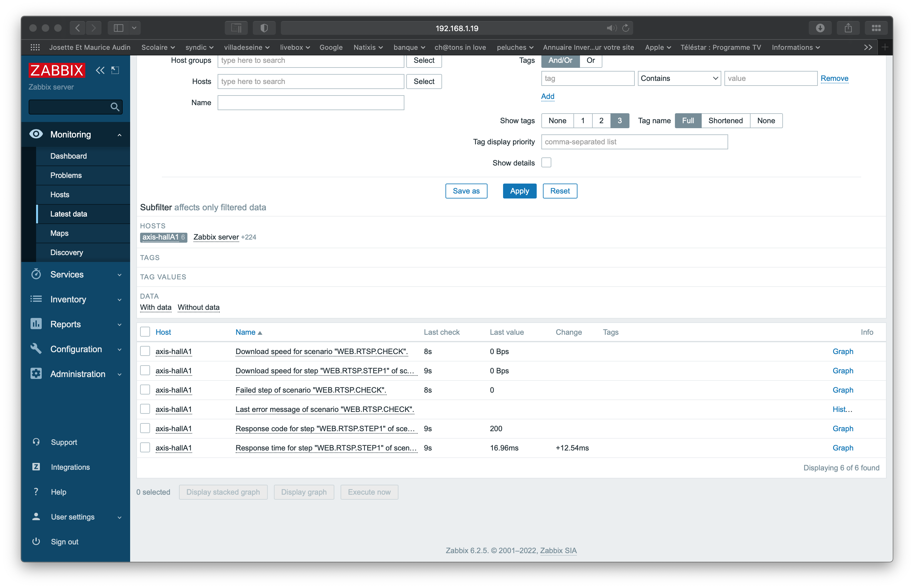Expand the Reports menu section
Viewport: 914px width, 588px height.
point(119,324)
